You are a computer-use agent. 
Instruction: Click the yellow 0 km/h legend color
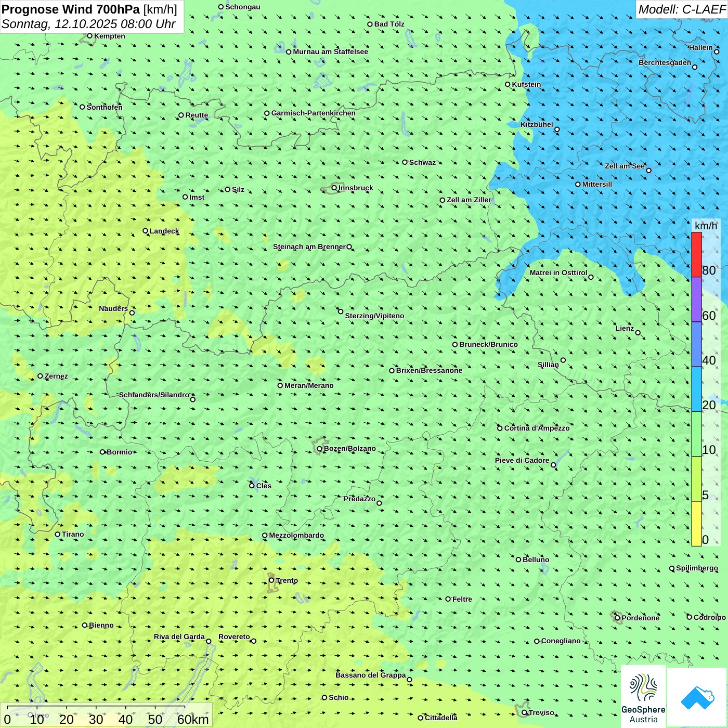click(696, 524)
